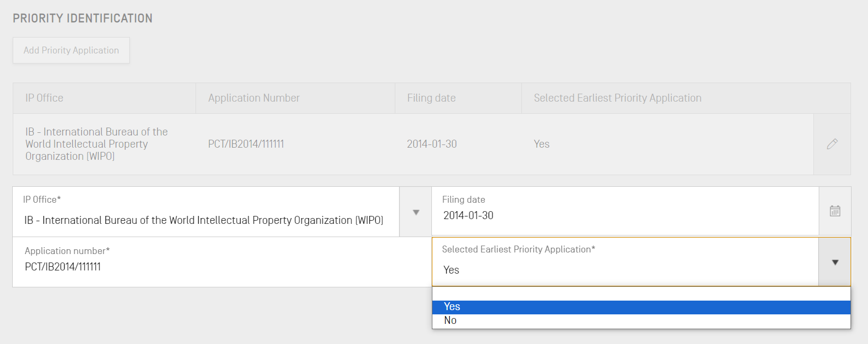Click the Add Priority Application button

coord(71,50)
